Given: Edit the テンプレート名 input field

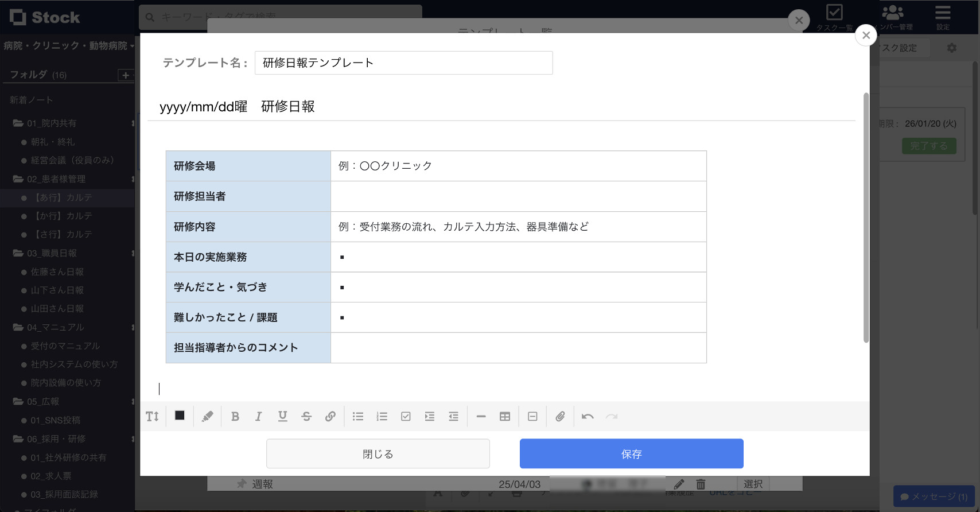Looking at the screenshot, I should [404, 63].
